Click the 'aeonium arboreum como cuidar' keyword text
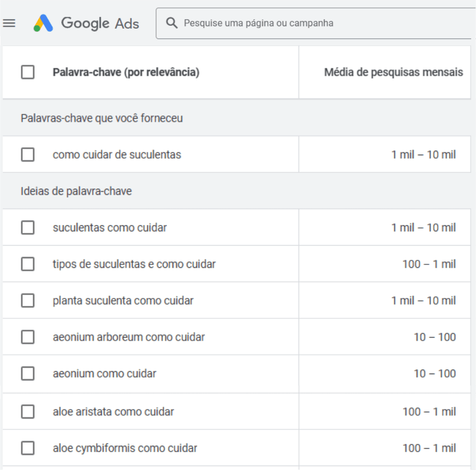476x470 pixels. point(129,337)
